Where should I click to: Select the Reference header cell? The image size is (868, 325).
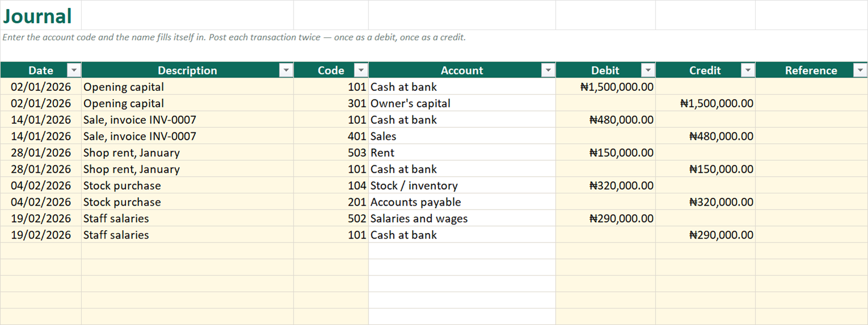pyautogui.click(x=811, y=70)
